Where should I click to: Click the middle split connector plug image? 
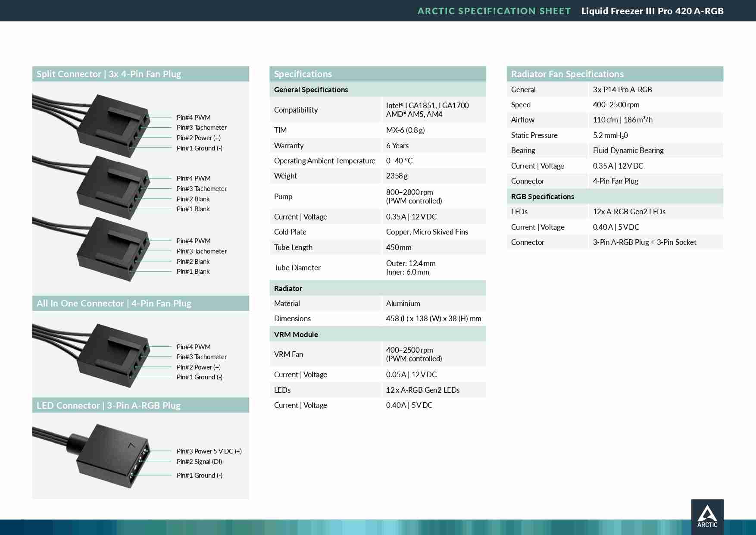112,188
